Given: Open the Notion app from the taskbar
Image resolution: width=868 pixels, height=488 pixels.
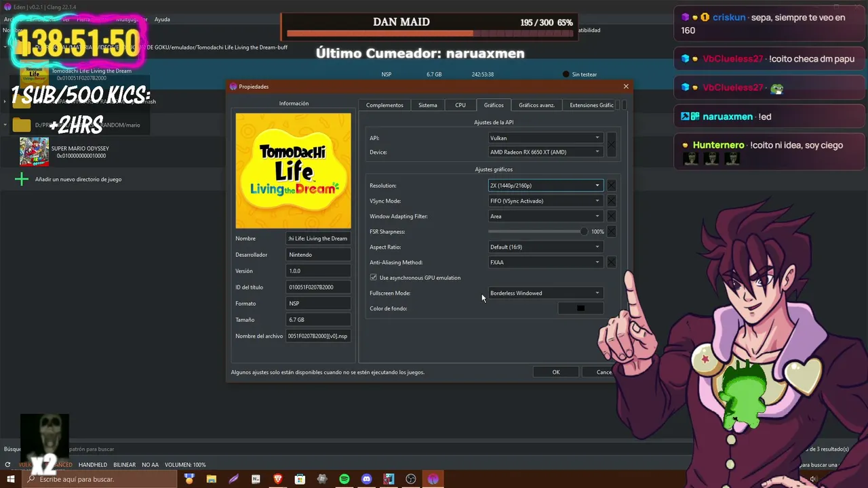Looking at the screenshot, I should click(x=256, y=479).
